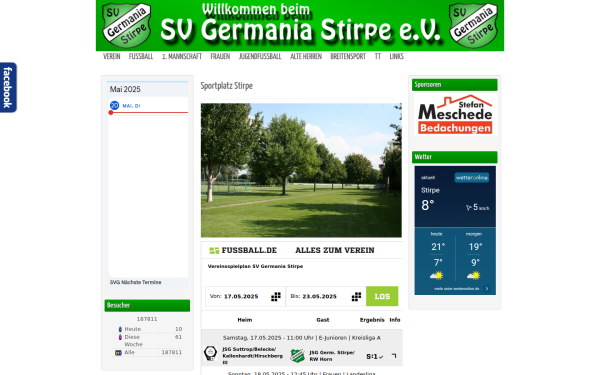The image size is (600, 375).
Task: Click the 'Gast' column header
Action: (323, 320)
